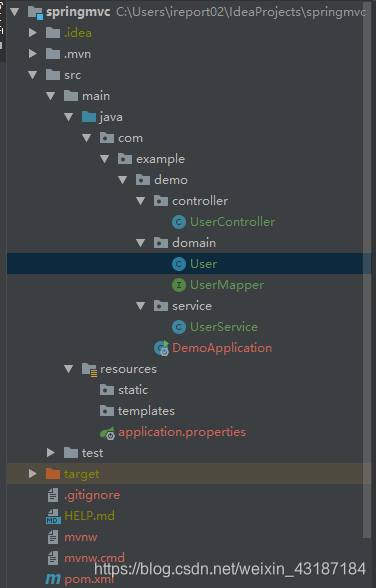Select the .gitignore file name
Screen dimensions: 376x588
[x=92, y=495]
